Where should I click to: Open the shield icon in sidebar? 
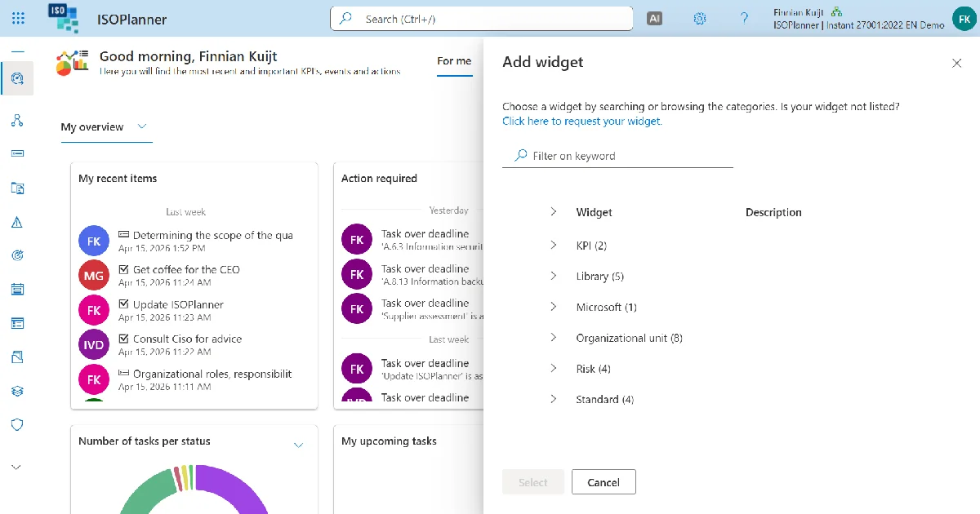click(x=17, y=425)
